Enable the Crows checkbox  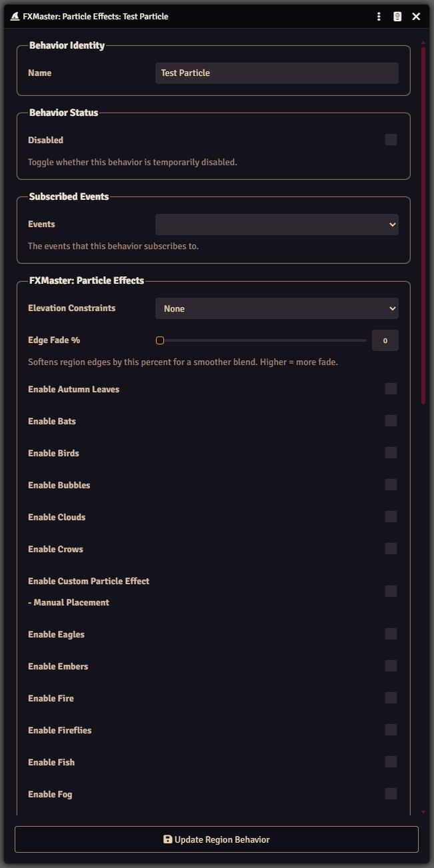391,549
